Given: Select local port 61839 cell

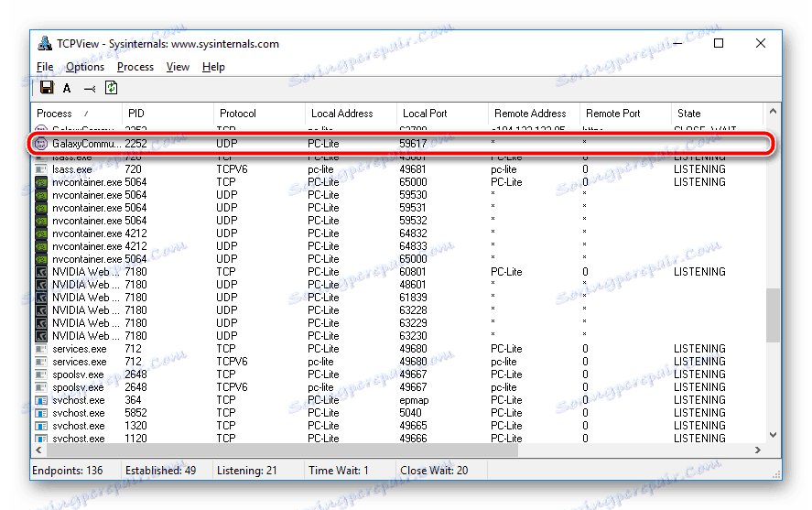Looking at the screenshot, I should coord(413,298).
